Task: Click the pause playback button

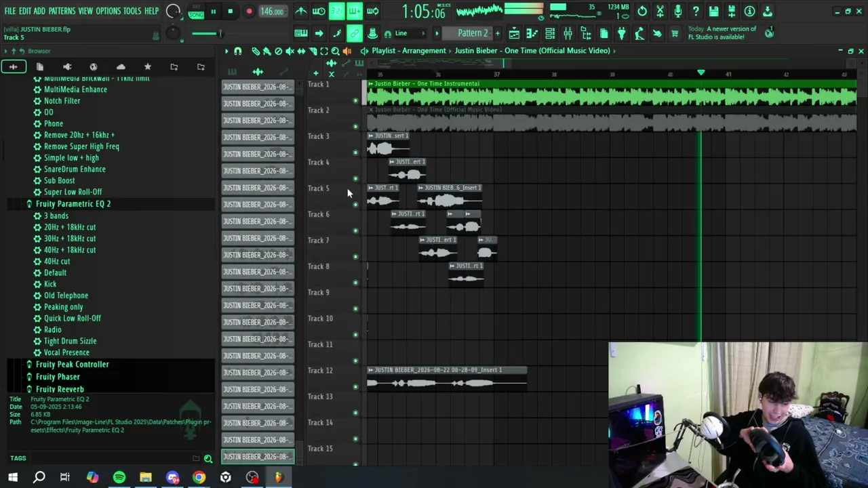Action: tap(213, 12)
